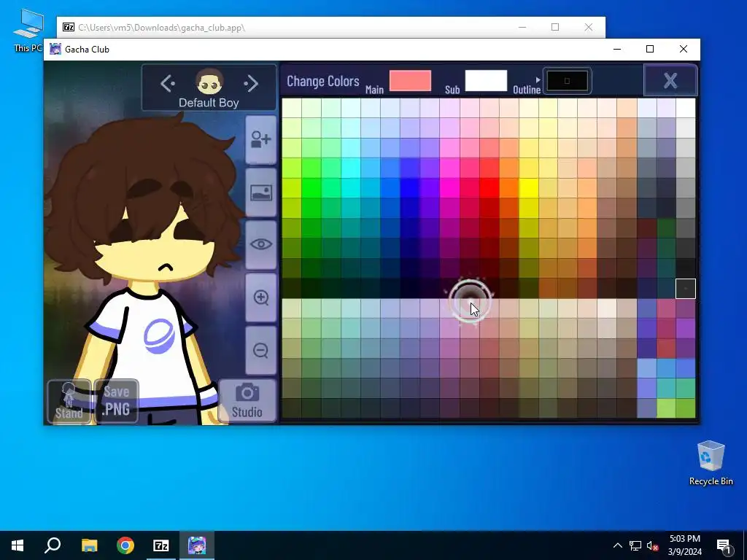Click the Save .PNG button
The width and height of the screenshot is (747, 560).
coord(117,400)
